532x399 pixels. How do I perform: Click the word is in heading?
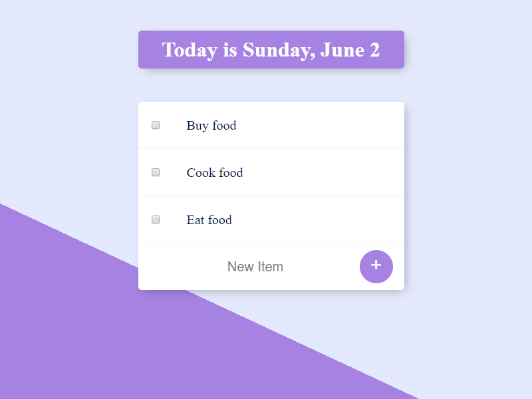point(230,50)
